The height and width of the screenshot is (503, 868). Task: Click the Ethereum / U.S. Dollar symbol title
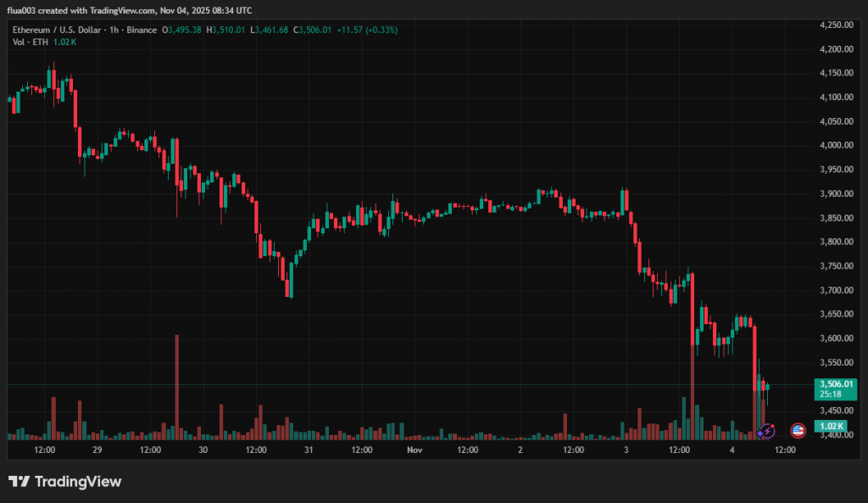(56, 31)
